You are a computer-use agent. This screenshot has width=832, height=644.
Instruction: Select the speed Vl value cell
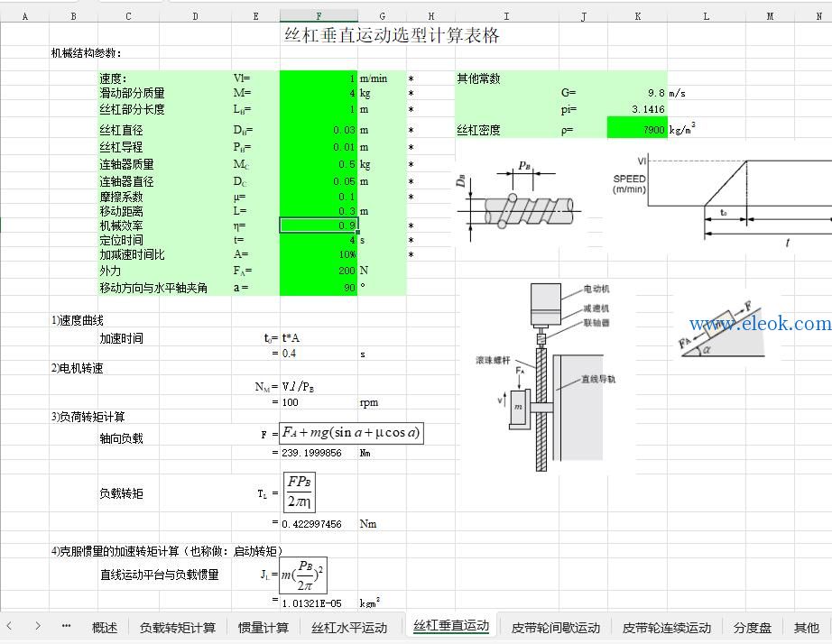319,78
